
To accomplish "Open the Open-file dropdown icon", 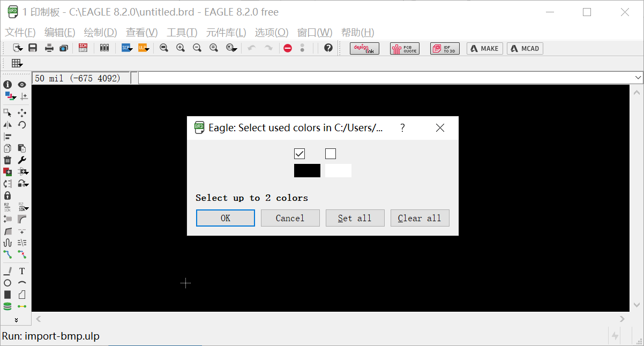I will point(18,48).
